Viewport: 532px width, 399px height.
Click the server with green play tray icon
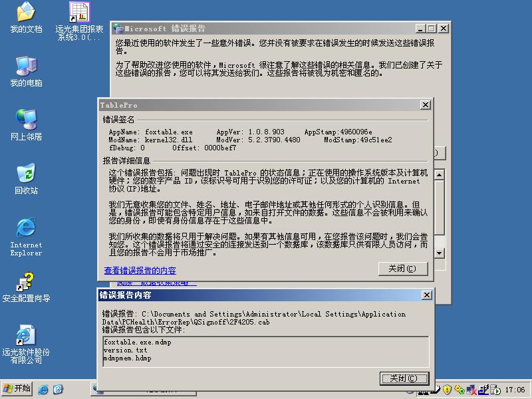click(x=495, y=390)
